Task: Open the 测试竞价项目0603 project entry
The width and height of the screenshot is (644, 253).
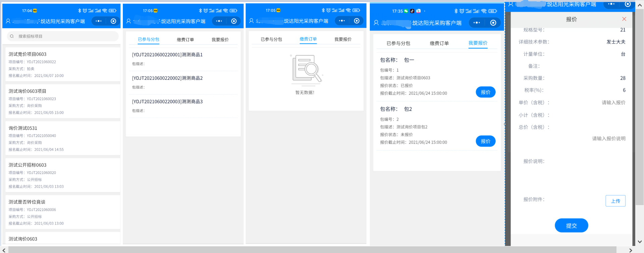Action: click(63, 64)
